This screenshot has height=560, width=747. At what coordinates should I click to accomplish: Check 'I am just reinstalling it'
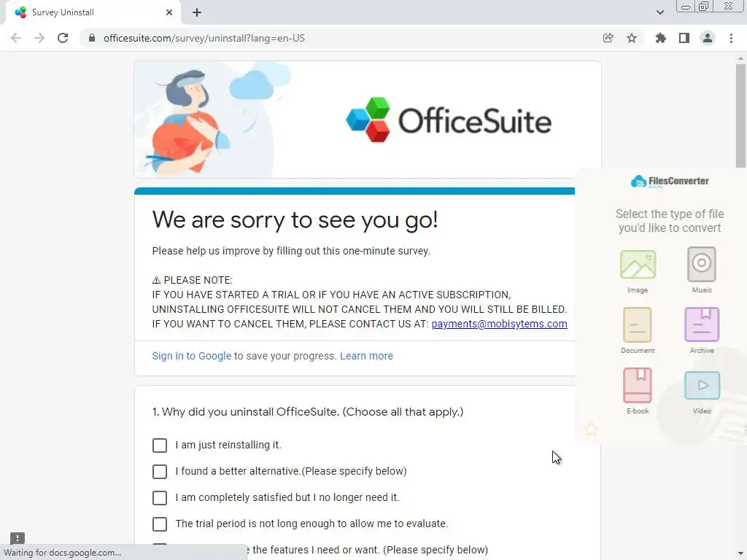click(x=160, y=446)
